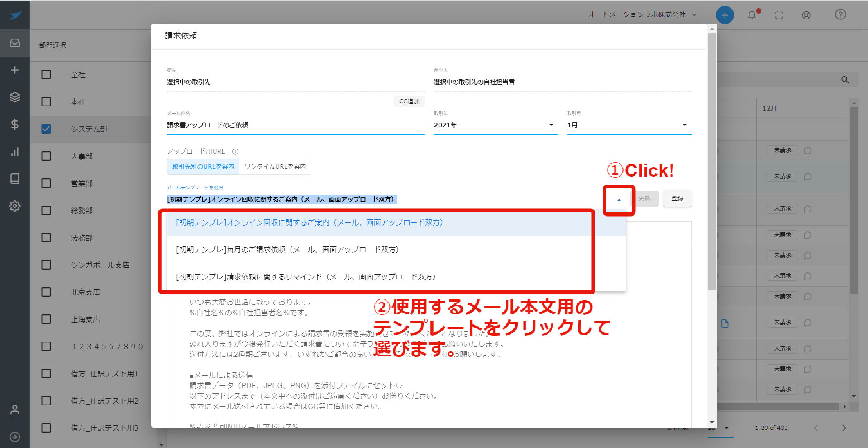Collapse the mail template dropdown arrow
Viewport: 868px width, 448px height.
pos(619,200)
